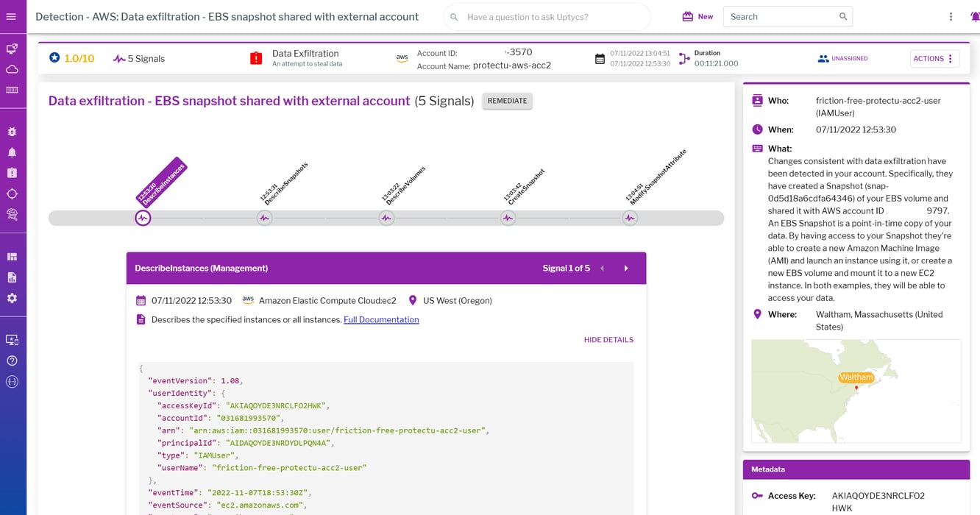
Task: Click the Duration branch icon
Action: [684, 58]
